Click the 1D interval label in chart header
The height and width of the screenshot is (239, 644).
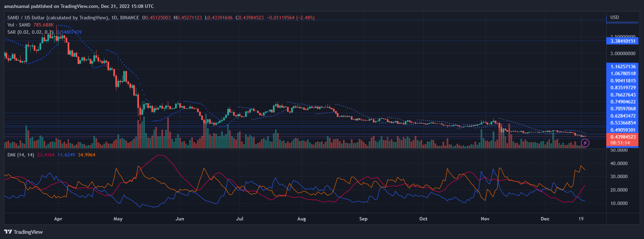[114, 18]
